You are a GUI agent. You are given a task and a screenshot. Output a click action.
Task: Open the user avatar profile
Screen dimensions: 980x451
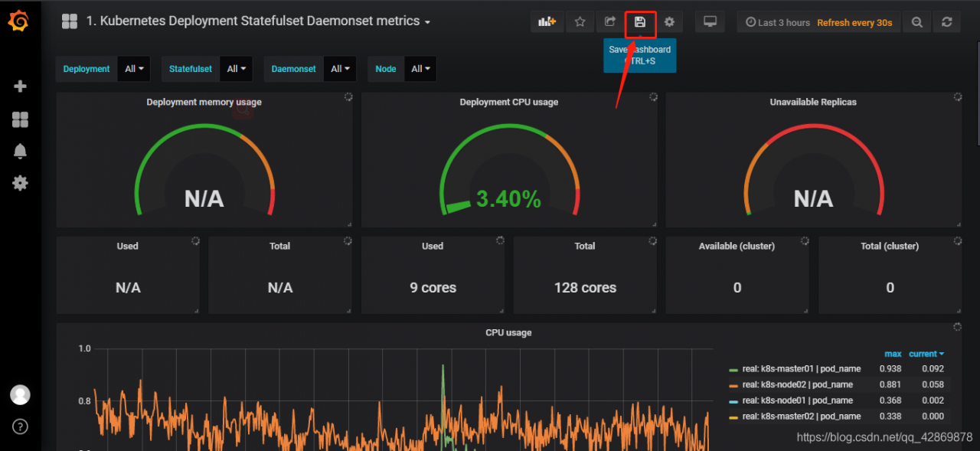pos(20,394)
